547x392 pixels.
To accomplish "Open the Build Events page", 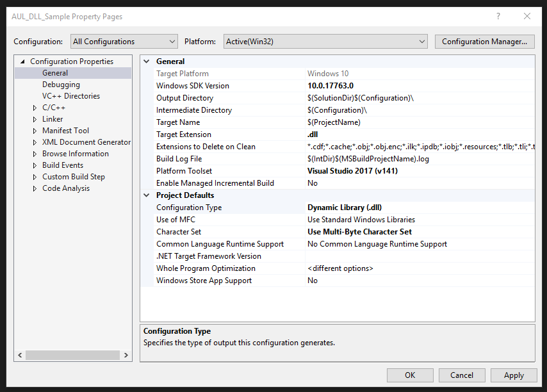I will 62,165.
